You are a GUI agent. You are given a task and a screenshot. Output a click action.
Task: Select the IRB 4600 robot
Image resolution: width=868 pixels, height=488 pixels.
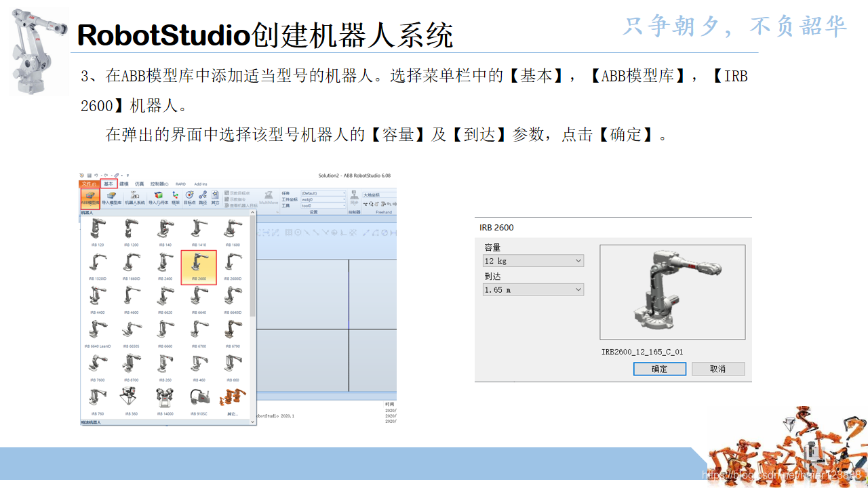[x=131, y=300]
